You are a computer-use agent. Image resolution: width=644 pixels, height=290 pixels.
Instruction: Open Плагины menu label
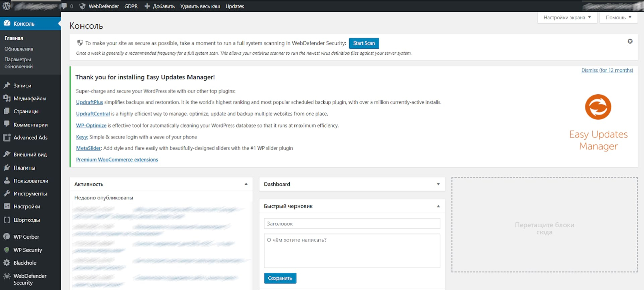24,168
